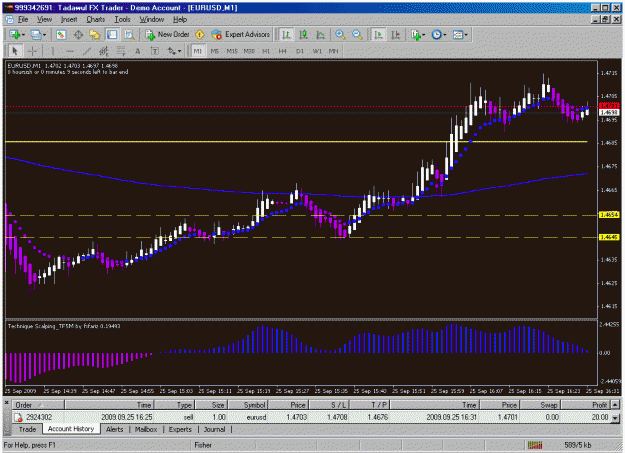Click the New Chart toolbar icon
Viewport: 625px width, 453px height.
[x=14, y=35]
